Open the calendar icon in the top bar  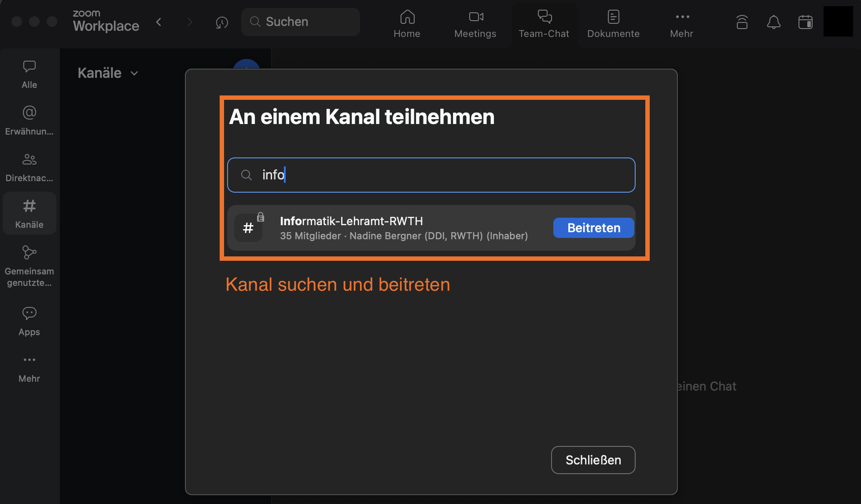pos(806,22)
